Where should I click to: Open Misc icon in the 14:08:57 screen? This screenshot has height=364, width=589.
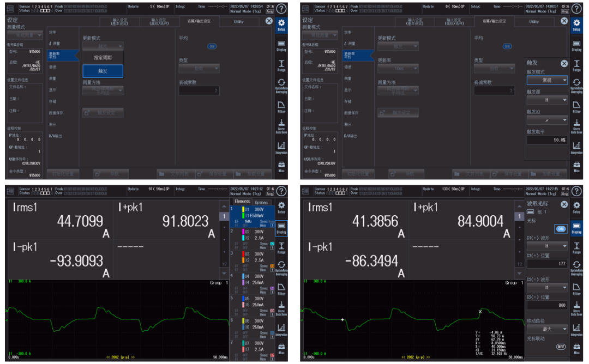click(576, 167)
